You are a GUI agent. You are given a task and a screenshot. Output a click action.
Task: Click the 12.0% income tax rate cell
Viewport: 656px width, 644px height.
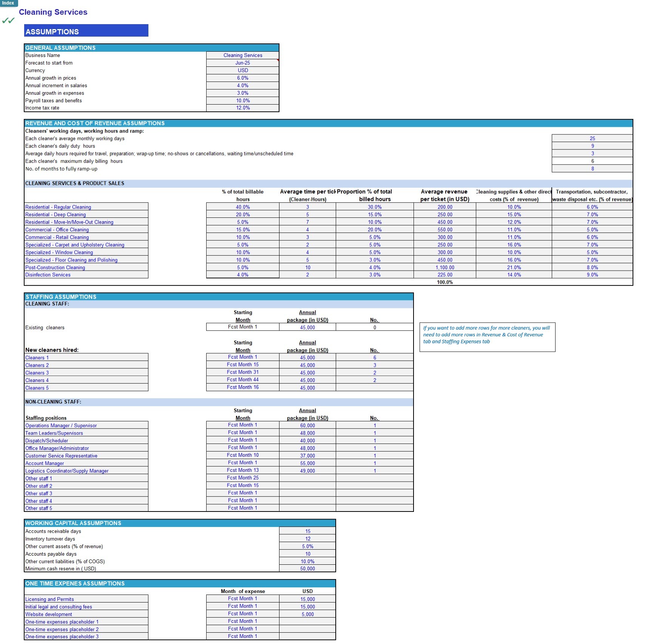point(242,108)
